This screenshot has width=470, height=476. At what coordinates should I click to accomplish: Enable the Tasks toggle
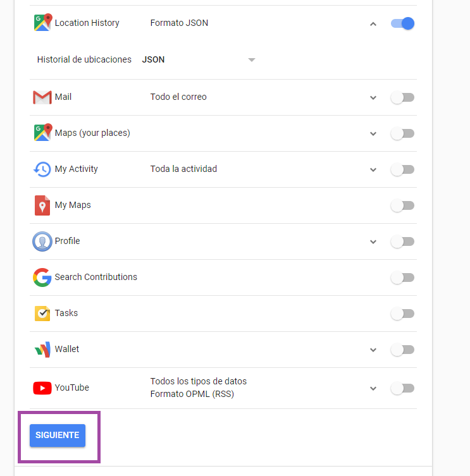[x=402, y=314]
